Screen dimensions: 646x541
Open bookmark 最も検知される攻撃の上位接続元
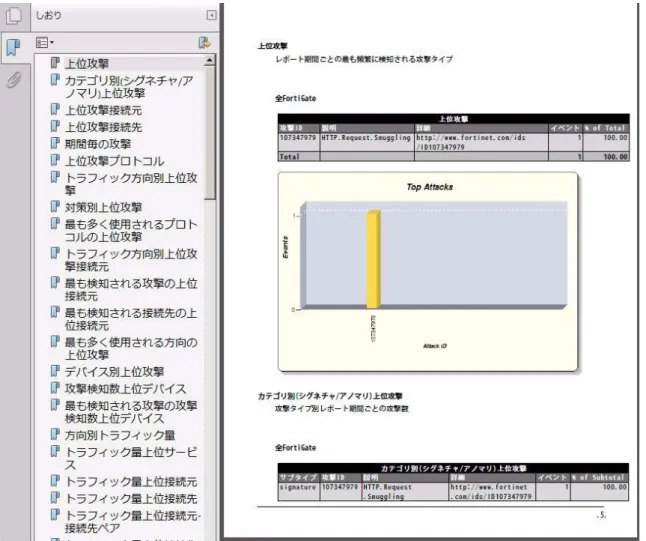point(131,290)
